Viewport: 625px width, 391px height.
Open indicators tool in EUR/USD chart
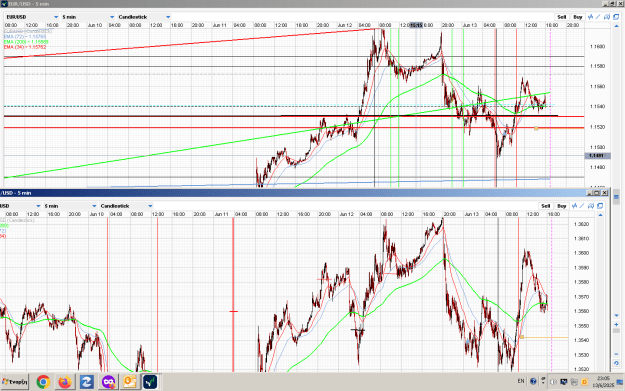[590, 17]
